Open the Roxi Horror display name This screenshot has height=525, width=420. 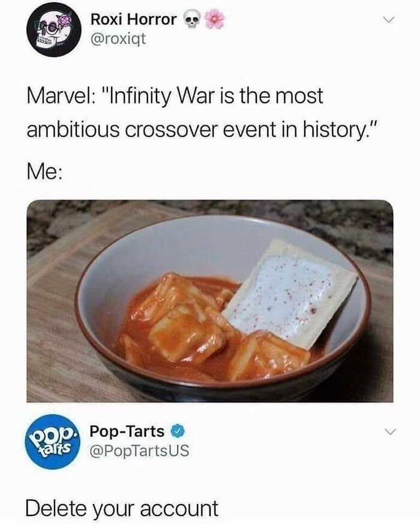point(134,19)
